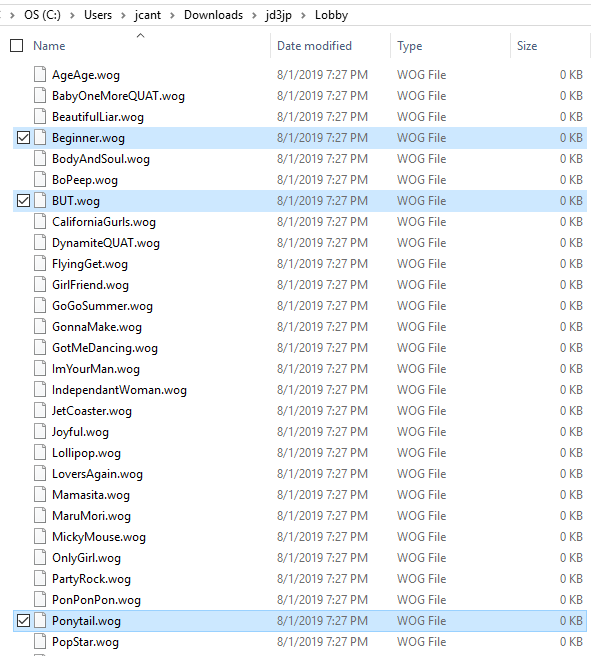
Task: Select the JetCoaster.wog file icon
Action: click(40, 410)
